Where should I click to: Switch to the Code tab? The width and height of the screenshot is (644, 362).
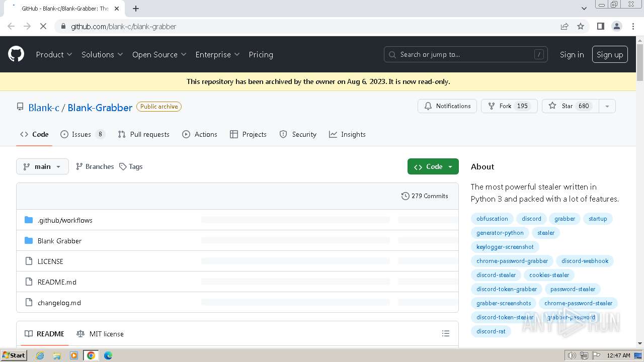click(x=34, y=134)
